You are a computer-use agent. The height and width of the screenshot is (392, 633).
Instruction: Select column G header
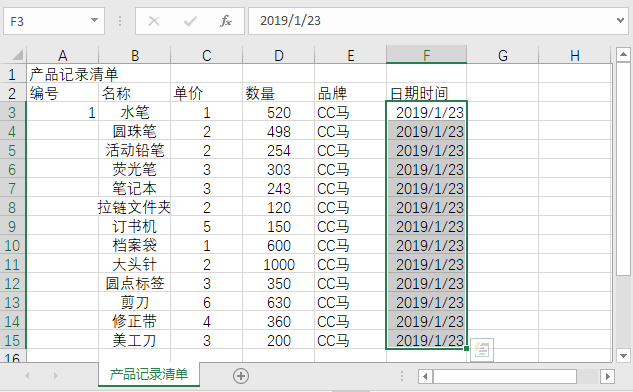pos(503,55)
